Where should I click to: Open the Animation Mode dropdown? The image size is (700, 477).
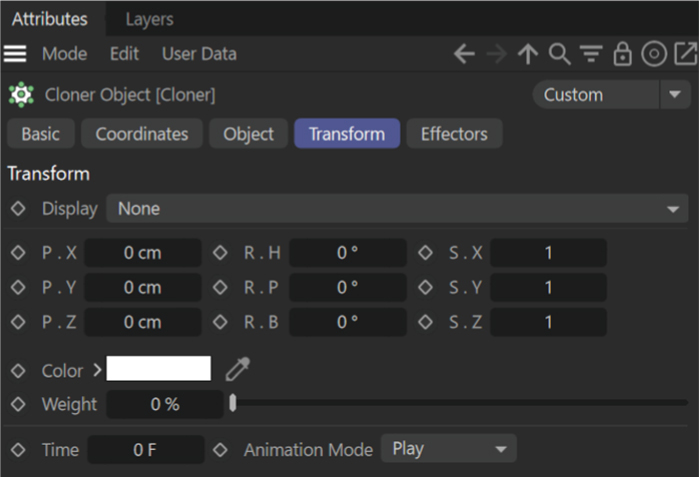pos(448,449)
